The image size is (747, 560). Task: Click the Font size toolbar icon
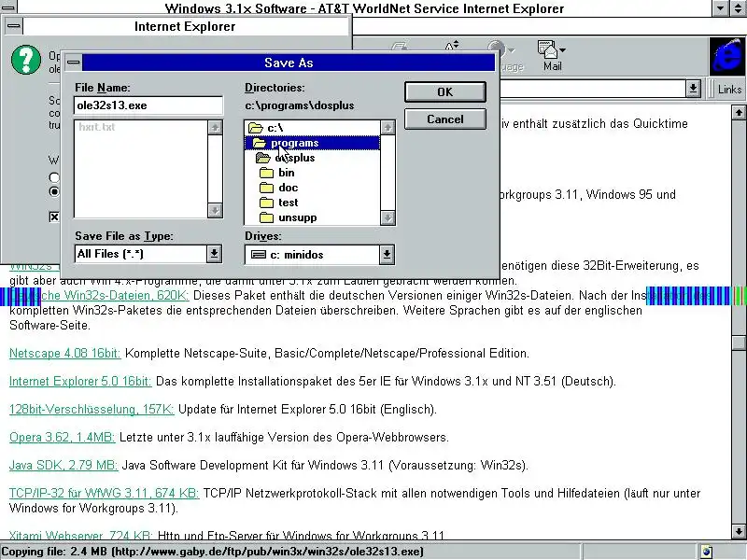[x=452, y=46]
